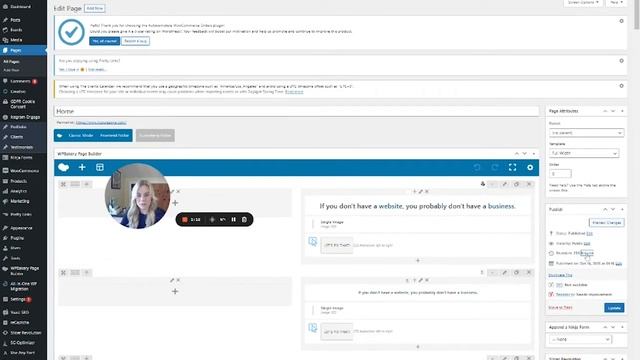The width and height of the screenshot is (640, 360).
Task: Click the first row's drag handle icon
Action: [x=63, y=184]
